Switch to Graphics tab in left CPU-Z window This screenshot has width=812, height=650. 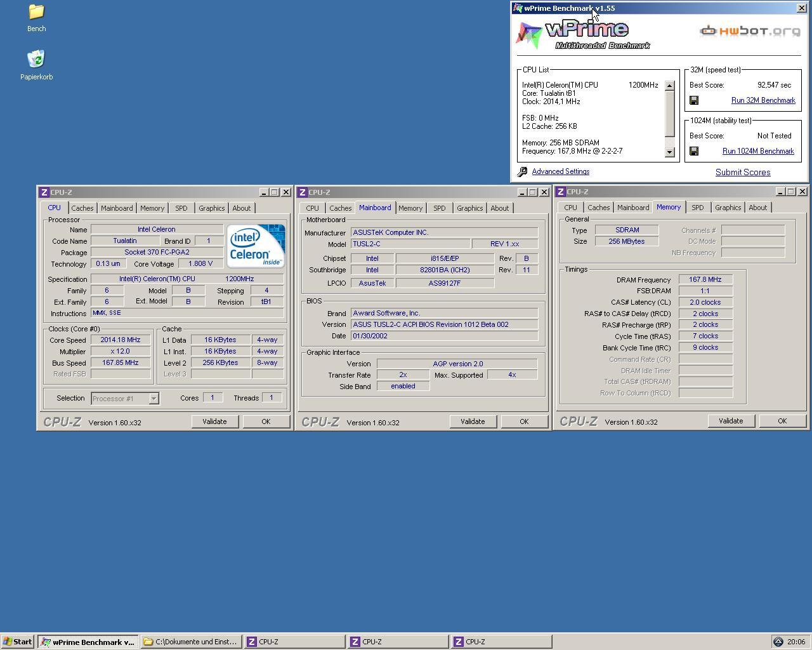click(x=211, y=208)
